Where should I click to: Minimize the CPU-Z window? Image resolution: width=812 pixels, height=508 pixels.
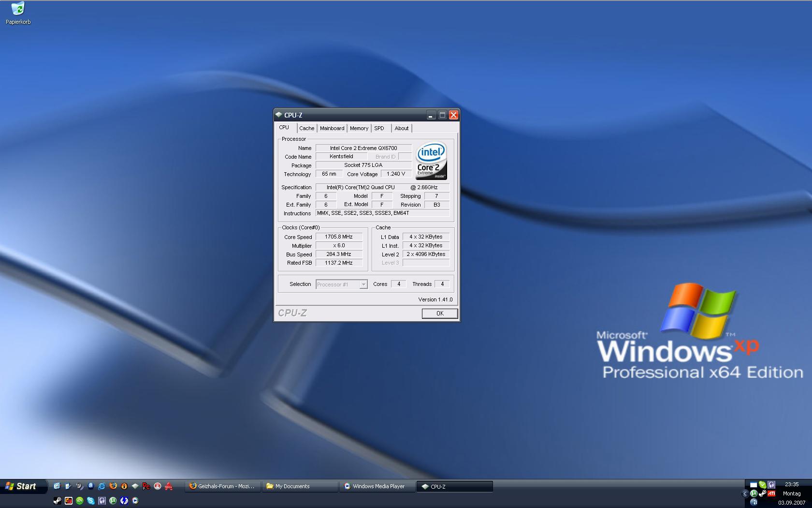(431, 115)
